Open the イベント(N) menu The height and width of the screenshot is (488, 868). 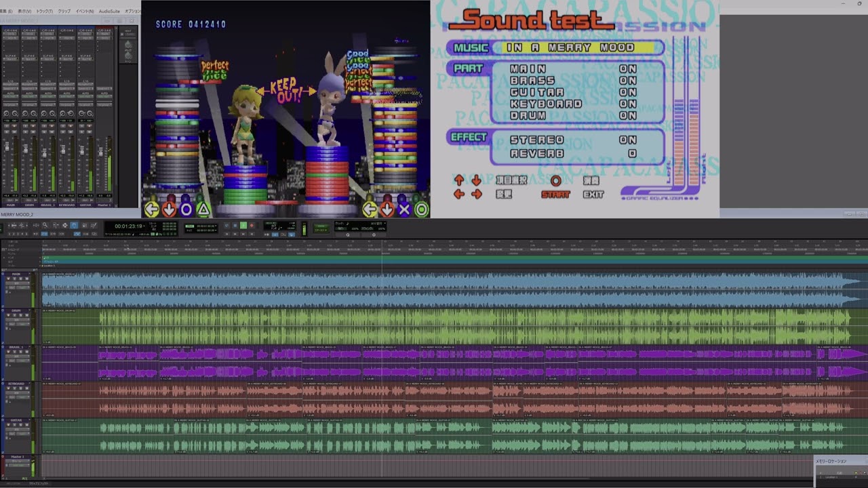85,11
